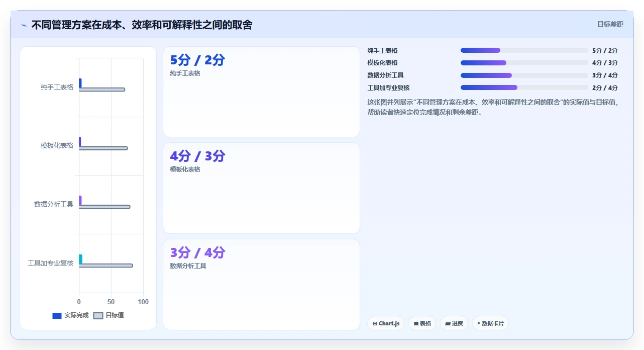Click the main title heading text
Viewport: 644px width, 350px height.
click(142, 25)
